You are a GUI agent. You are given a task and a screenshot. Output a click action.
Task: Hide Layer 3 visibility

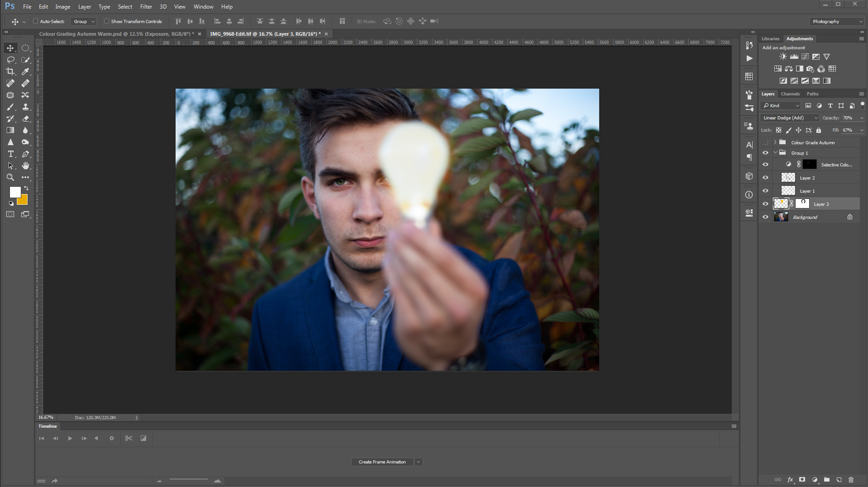coord(765,204)
